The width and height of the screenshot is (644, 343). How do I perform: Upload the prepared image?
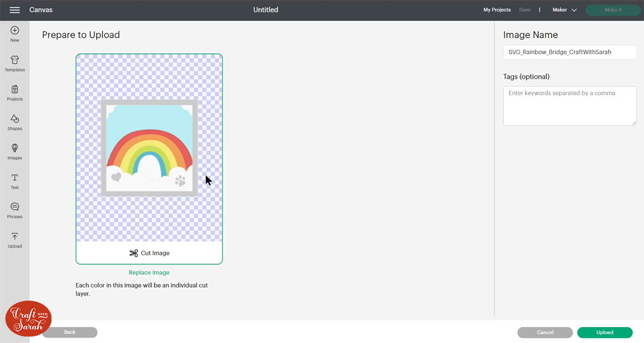604,332
